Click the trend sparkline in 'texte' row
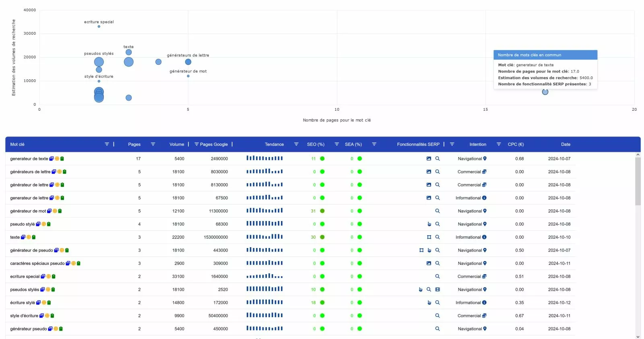This screenshot has height=339, width=644. click(x=264, y=237)
